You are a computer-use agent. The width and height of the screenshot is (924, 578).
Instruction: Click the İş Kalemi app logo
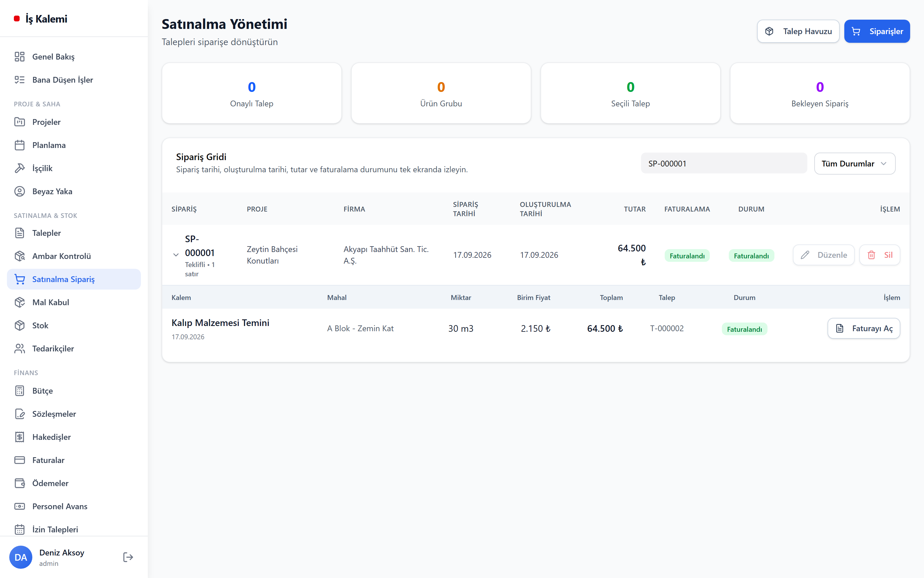[40, 19]
